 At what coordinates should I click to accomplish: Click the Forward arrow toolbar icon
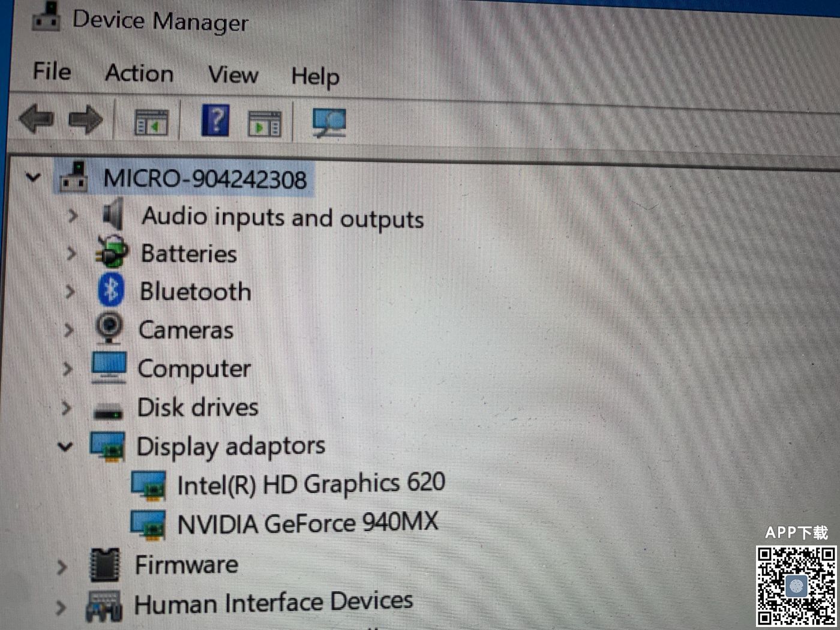(86, 119)
